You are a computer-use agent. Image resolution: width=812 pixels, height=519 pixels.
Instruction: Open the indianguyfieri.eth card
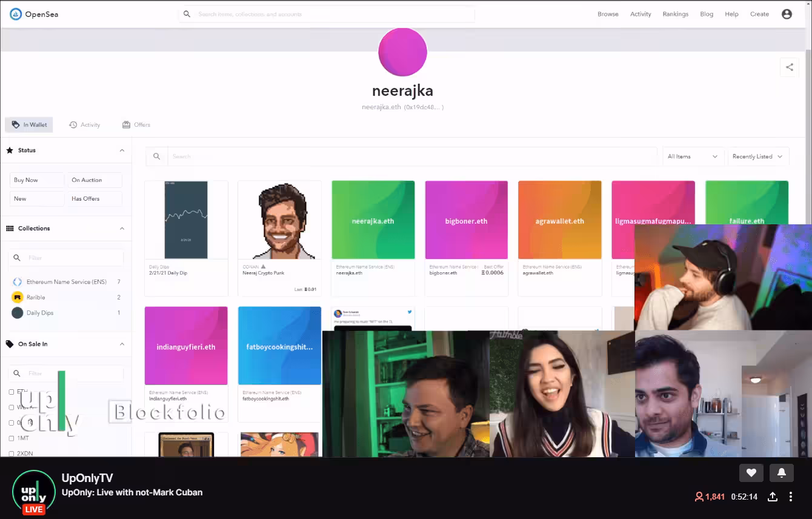click(x=186, y=364)
